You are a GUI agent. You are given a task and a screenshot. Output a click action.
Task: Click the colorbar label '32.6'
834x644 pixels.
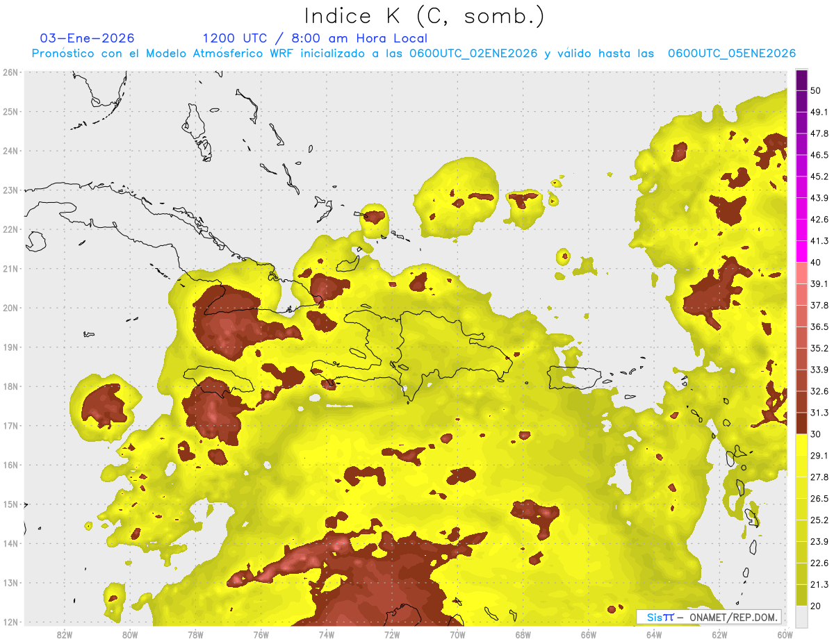[819, 391]
